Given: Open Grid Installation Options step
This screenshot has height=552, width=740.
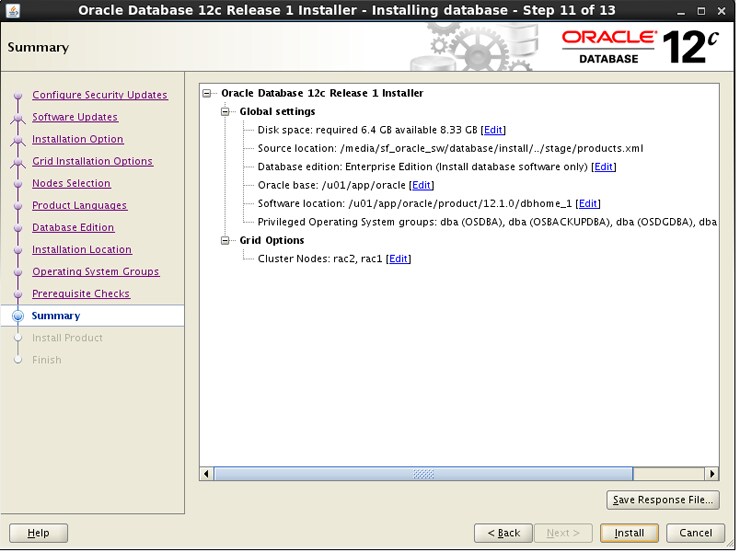Looking at the screenshot, I should tap(92, 161).
